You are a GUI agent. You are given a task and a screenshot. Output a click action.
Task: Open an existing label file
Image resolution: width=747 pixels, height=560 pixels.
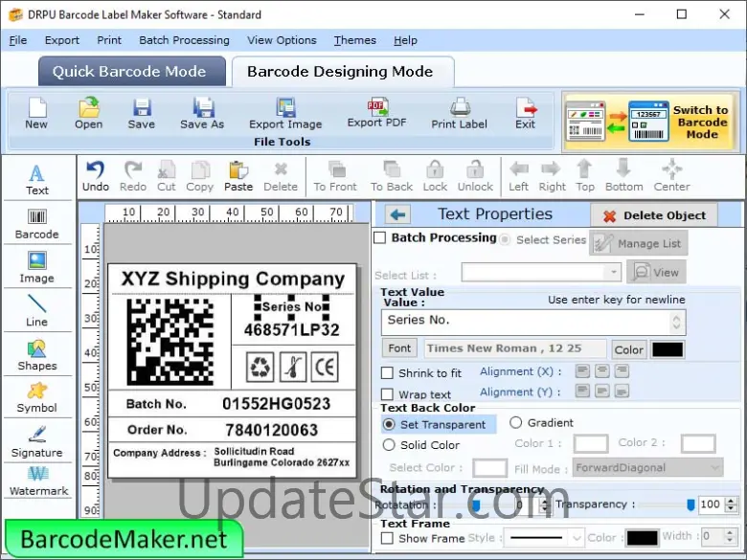[89, 113]
